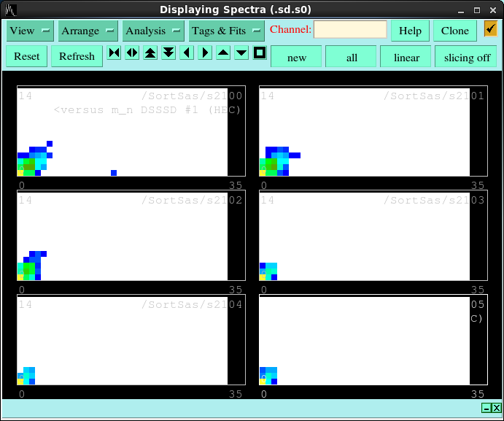The height and width of the screenshot is (421, 504).
Task: Click the red 'Channel:' label
Action: click(290, 29)
